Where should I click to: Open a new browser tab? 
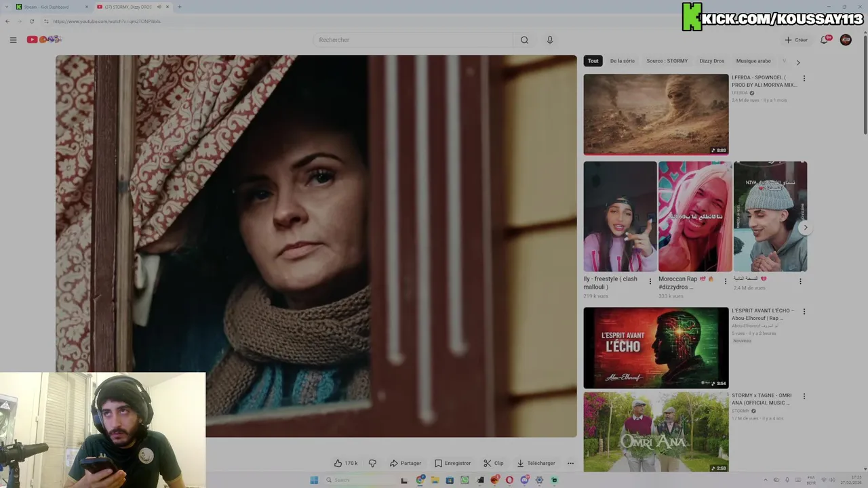click(x=179, y=7)
